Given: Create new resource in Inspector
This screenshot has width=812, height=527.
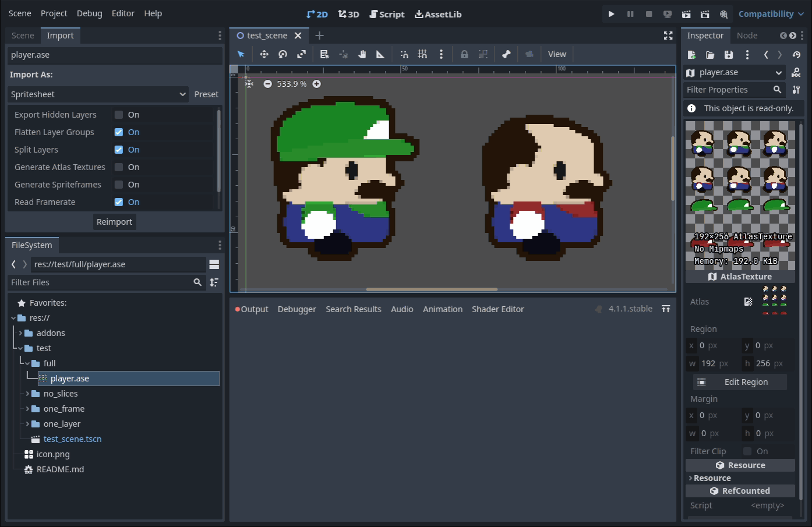Looking at the screenshot, I should 691,55.
